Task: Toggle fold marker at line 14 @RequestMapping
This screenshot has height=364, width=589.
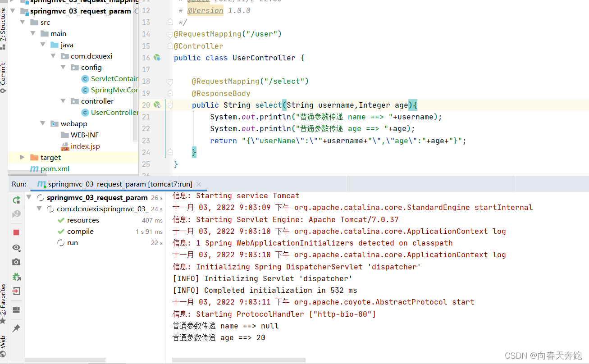Action: tap(170, 34)
